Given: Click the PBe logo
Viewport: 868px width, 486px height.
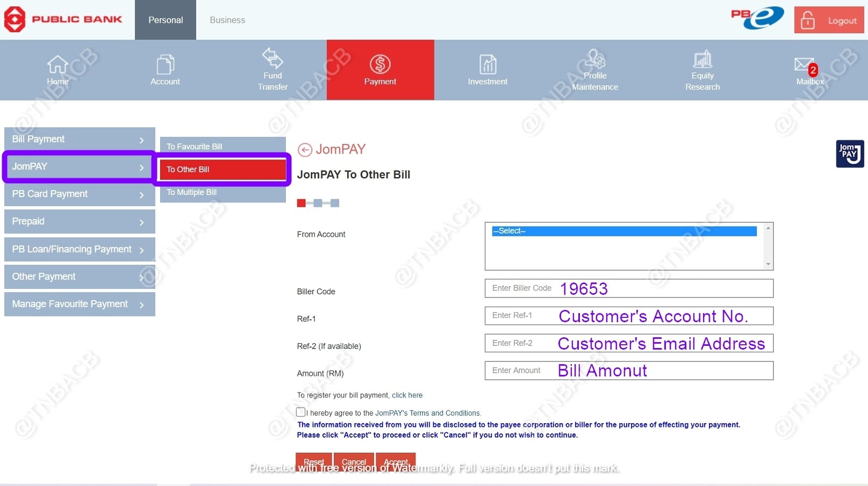Looking at the screenshot, I should (757, 18).
